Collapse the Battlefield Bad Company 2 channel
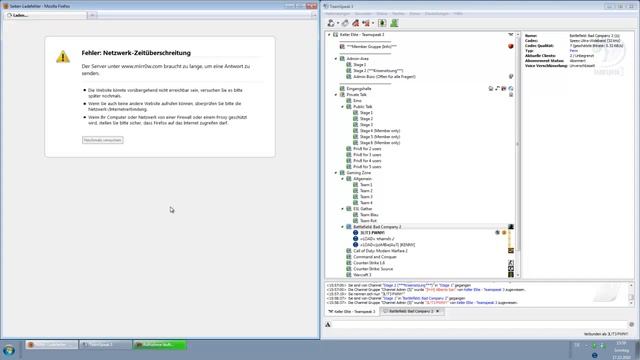This screenshot has height=360, width=640. pos(342,227)
